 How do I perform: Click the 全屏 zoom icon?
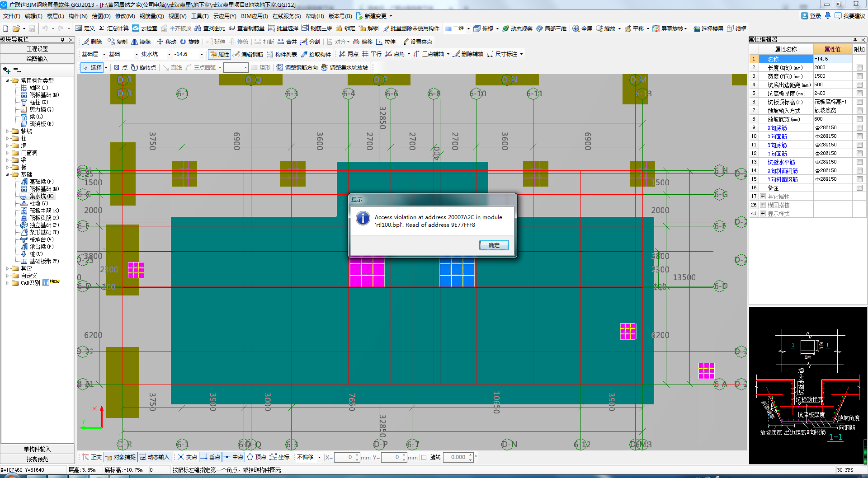pyautogui.click(x=576, y=28)
